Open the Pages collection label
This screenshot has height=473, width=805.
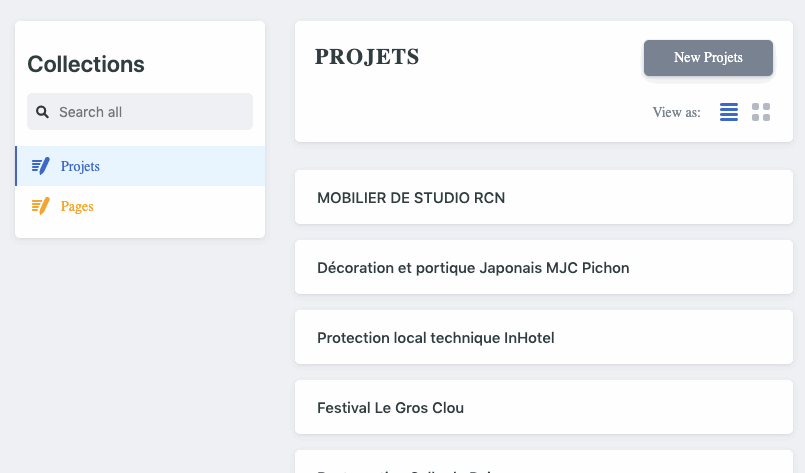point(77,206)
